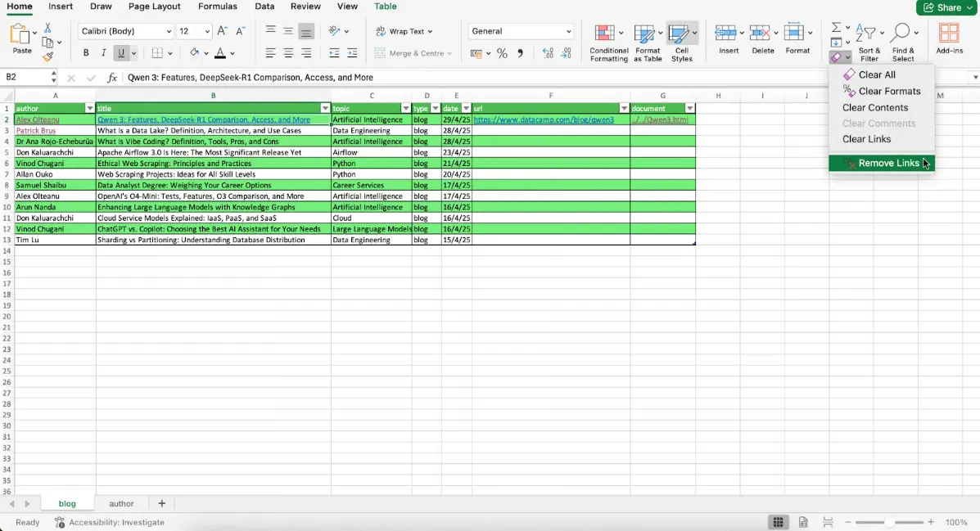Click the zoom slider in status bar
This screenshot has width=980, height=531.
click(889, 522)
